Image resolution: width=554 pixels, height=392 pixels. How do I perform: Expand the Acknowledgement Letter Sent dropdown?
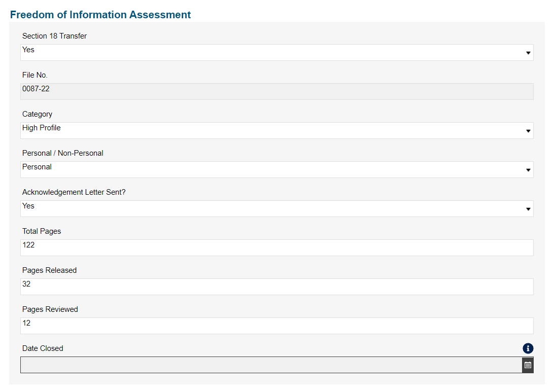(276, 208)
